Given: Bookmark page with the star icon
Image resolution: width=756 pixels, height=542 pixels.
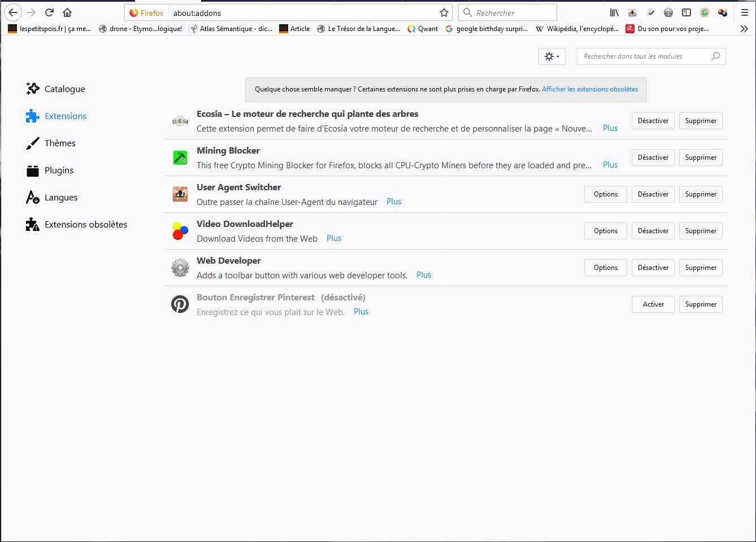Looking at the screenshot, I should pos(444,12).
